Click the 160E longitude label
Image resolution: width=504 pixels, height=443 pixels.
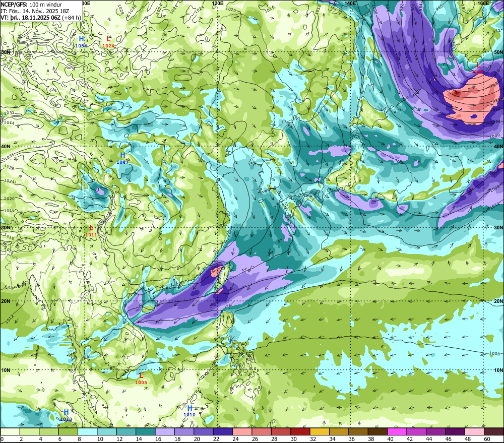click(x=483, y=3)
